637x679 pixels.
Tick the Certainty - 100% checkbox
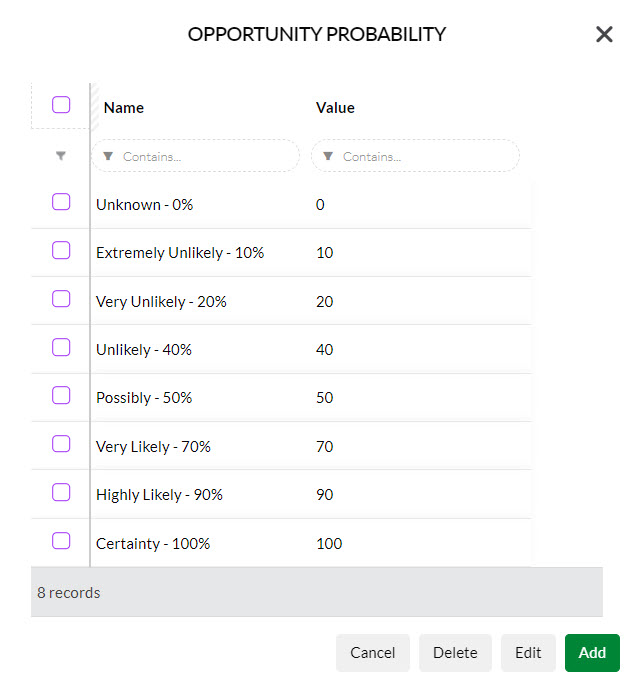61,541
